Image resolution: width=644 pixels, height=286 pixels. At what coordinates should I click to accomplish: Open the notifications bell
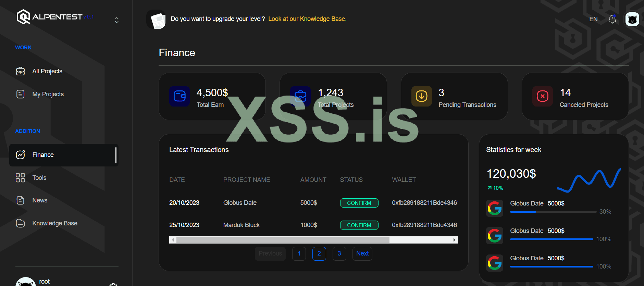612,19
